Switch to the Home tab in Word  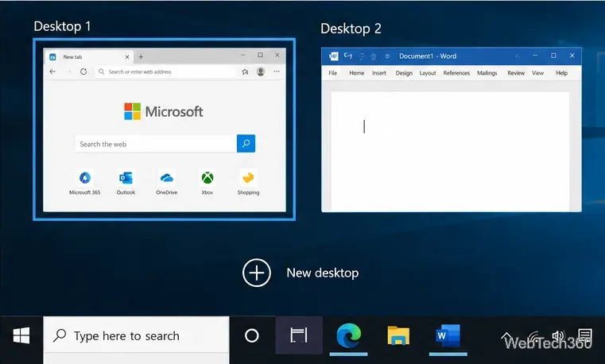(356, 73)
